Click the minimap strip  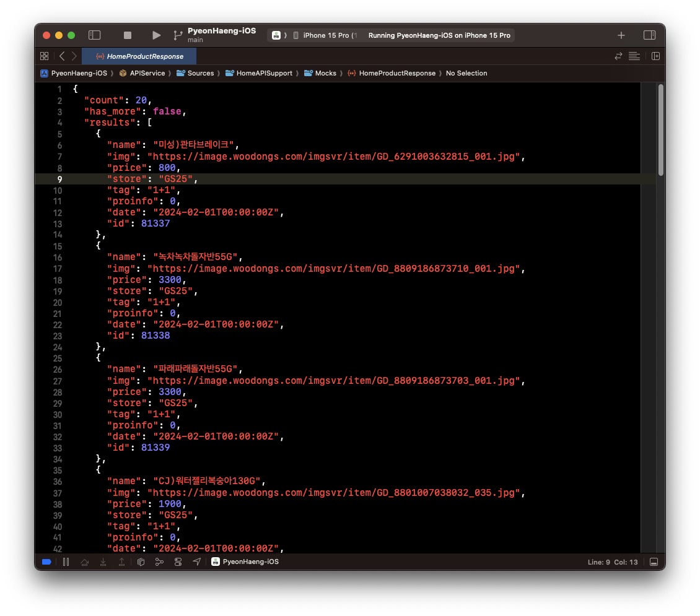pos(648,318)
